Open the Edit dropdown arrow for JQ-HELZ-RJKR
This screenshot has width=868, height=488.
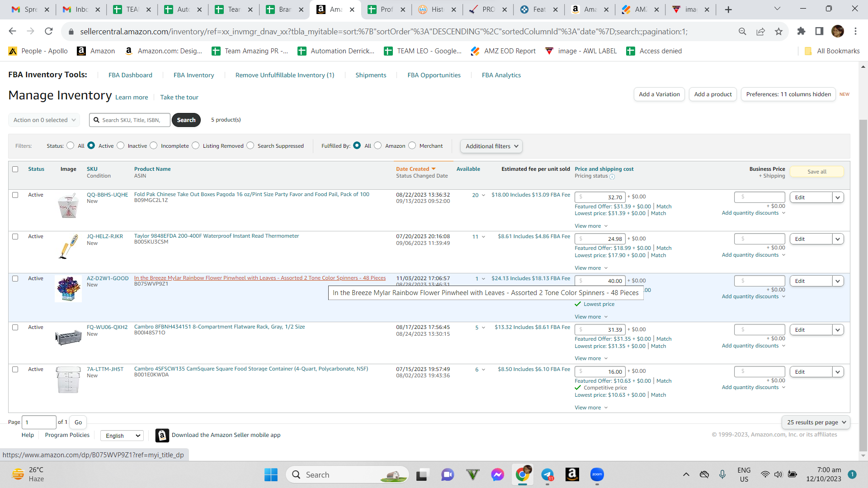[x=838, y=239]
